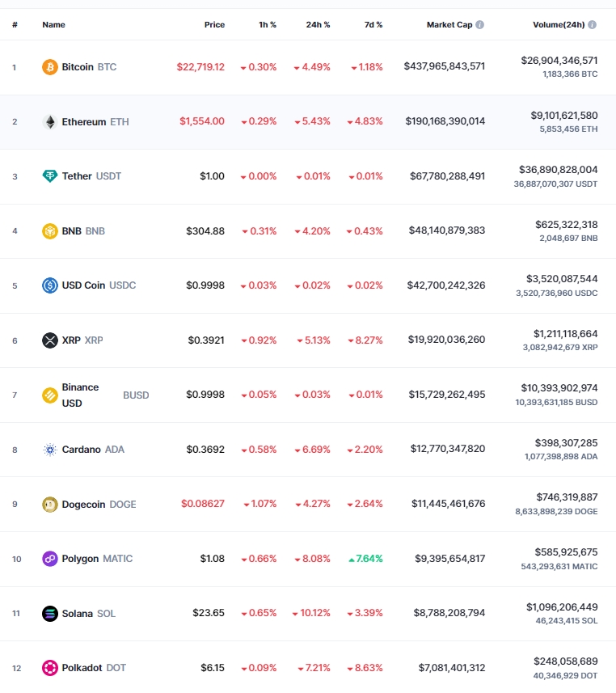
Task: Click the Cardano dotted logo icon
Action: point(50,450)
